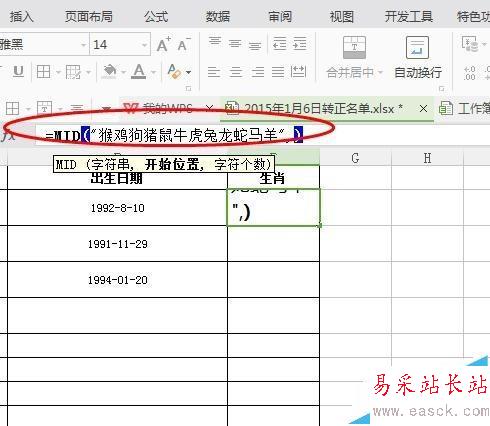490x426 pixels.
Task: Align text right horizontally
Action: (x=258, y=72)
